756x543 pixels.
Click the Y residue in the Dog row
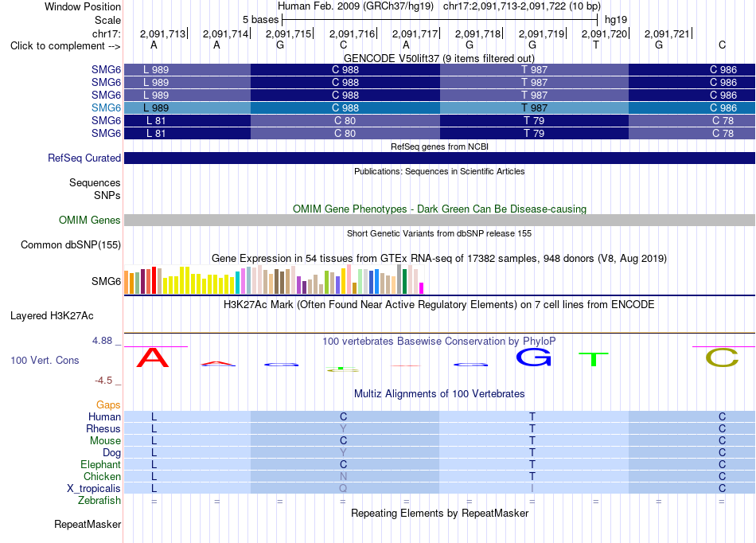point(343,452)
